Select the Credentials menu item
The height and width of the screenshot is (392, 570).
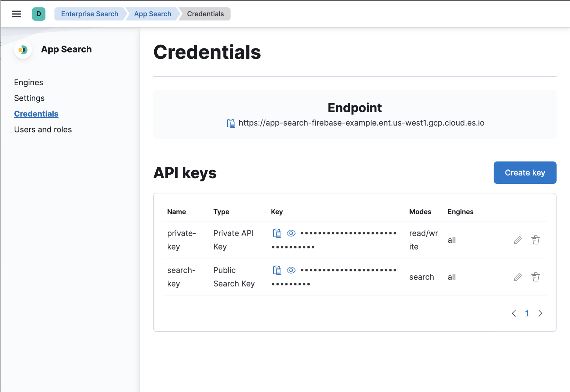pyautogui.click(x=36, y=113)
